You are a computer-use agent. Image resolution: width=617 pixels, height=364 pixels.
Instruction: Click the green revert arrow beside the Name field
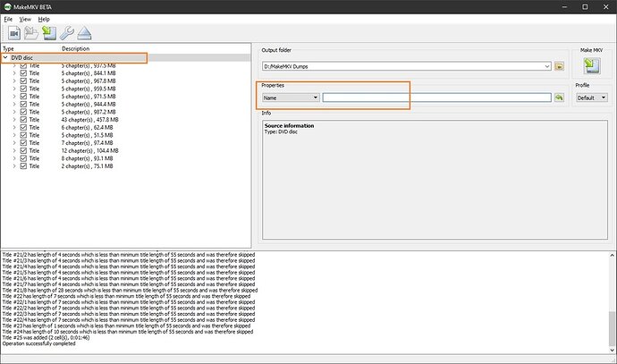click(x=559, y=97)
